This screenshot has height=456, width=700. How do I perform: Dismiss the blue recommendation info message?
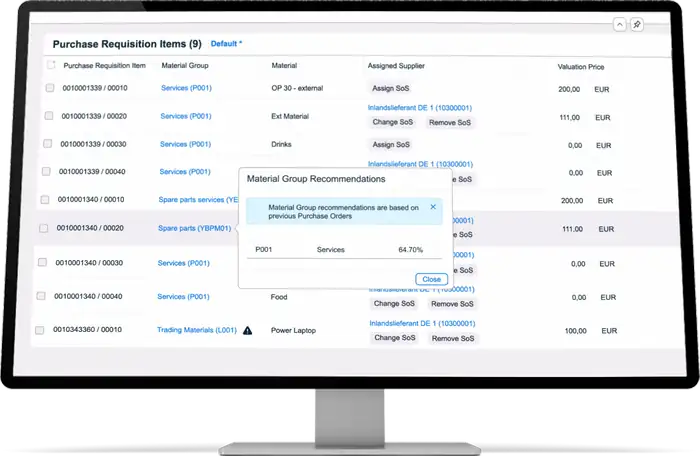433,207
